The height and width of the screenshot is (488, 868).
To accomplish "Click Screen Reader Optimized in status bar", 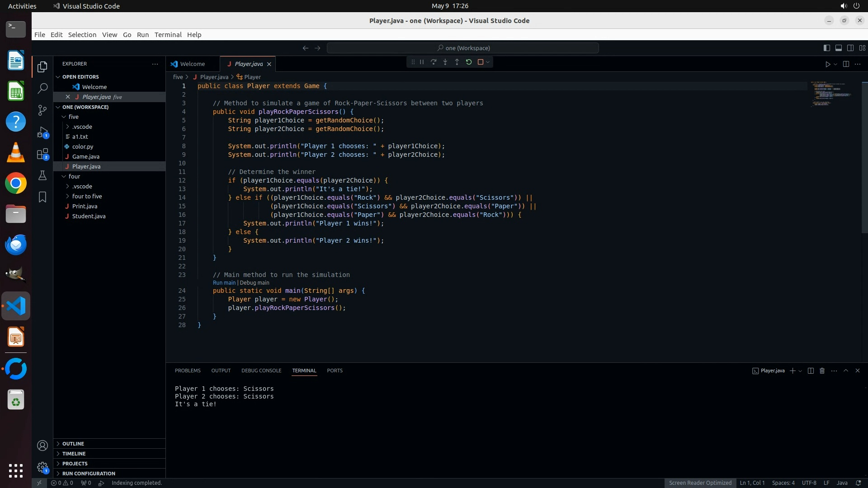I will (700, 483).
